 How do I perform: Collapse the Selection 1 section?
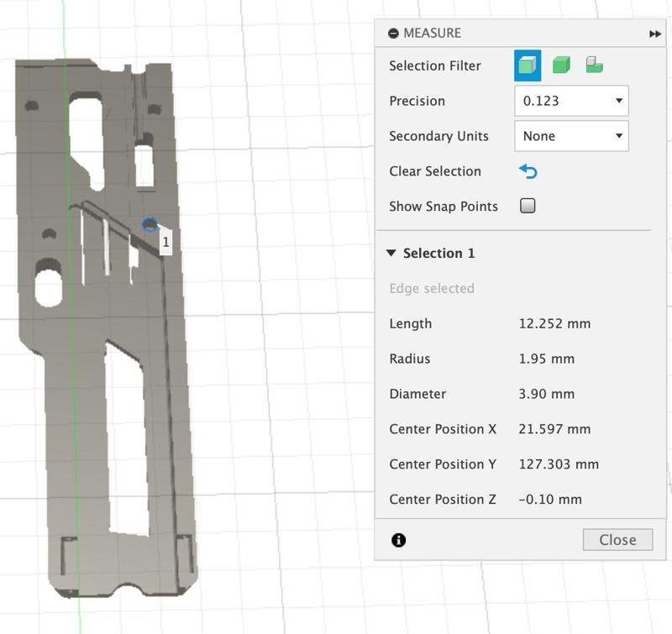[x=391, y=254]
